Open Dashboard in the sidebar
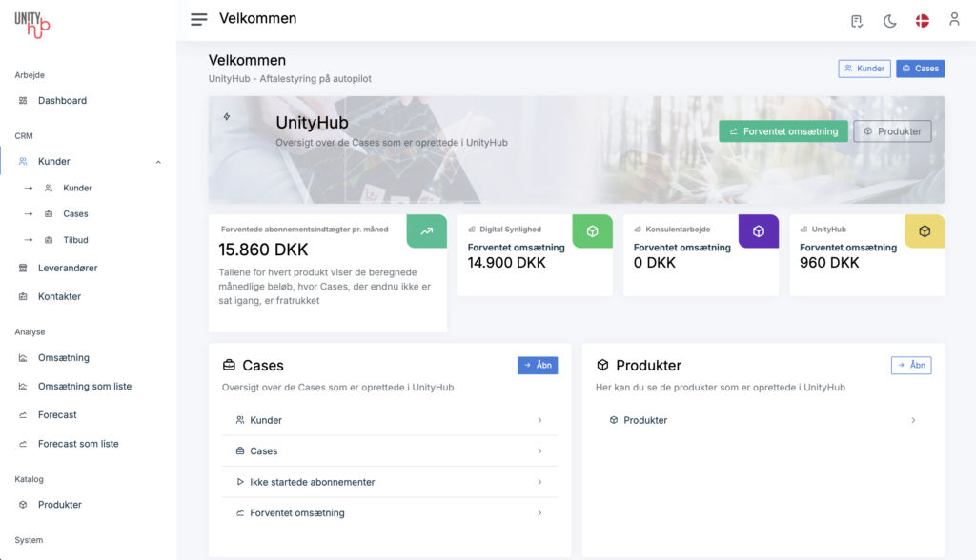The width and height of the screenshot is (976, 560). point(62,101)
